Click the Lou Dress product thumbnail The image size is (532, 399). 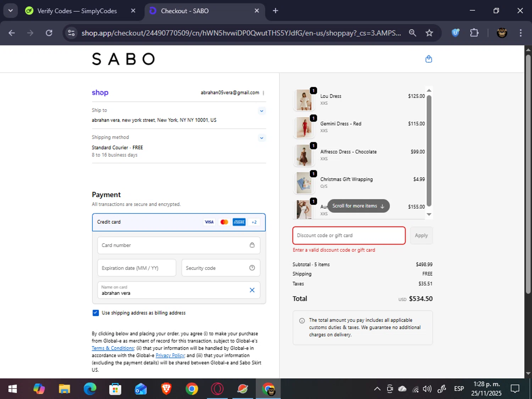click(304, 100)
